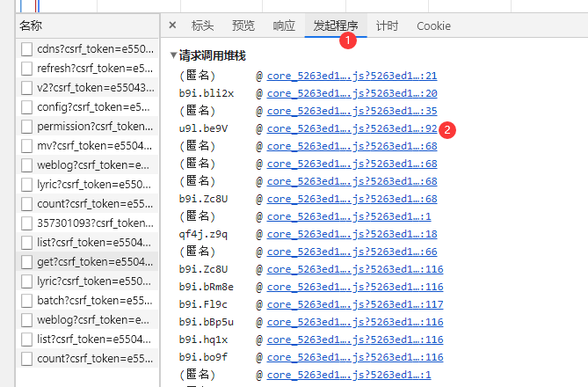Click the 名称 column header

(37, 26)
